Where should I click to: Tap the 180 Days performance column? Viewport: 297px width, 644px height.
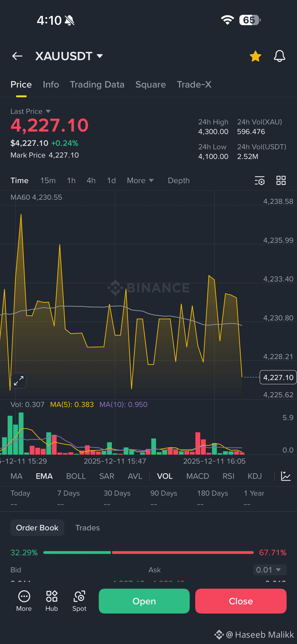click(x=212, y=498)
